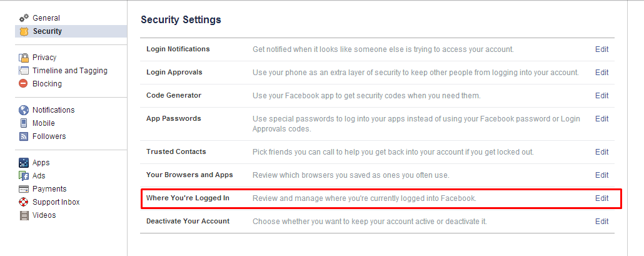The height and width of the screenshot is (256, 644).
Task: Click the Support Inbox lifebuoy icon
Action: [24, 202]
